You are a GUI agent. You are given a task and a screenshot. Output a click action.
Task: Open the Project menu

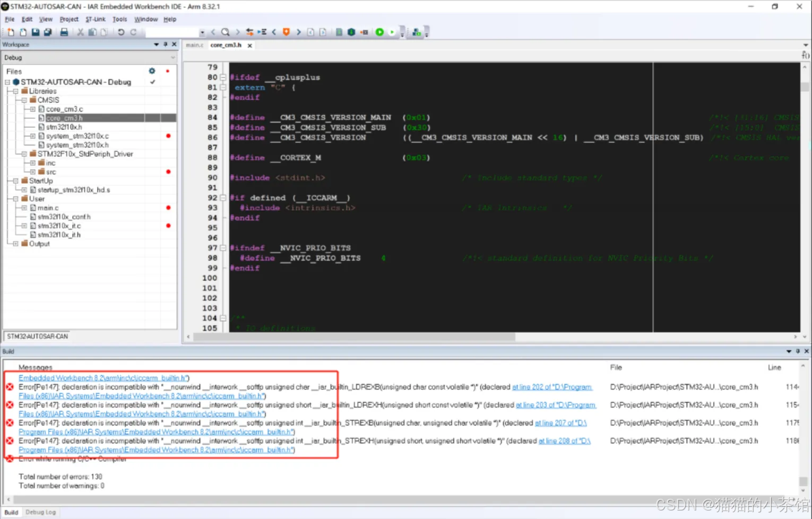pos(69,19)
